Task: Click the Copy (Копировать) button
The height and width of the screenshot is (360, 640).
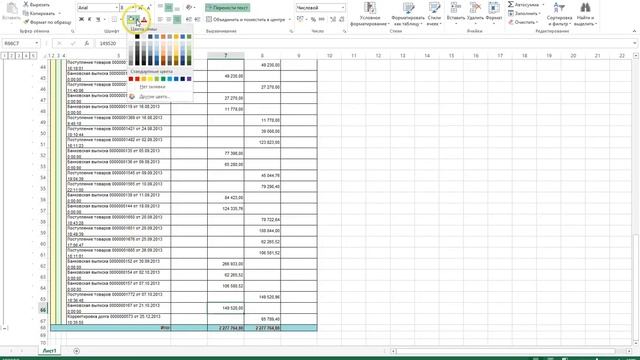Action: (x=39, y=13)
